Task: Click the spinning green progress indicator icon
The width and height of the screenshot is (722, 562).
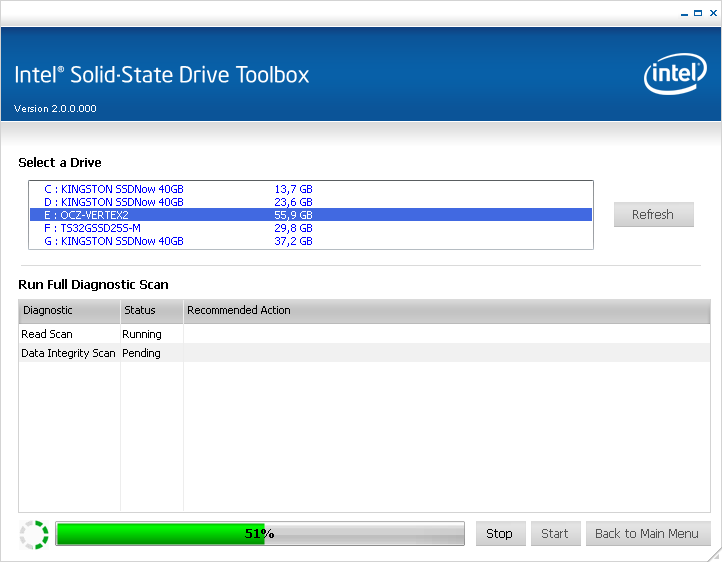Action: pos(34,534)
